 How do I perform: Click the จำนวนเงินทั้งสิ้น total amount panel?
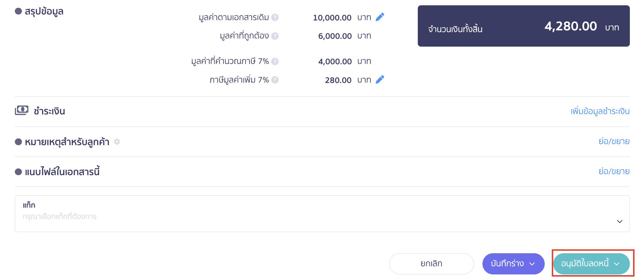point(523,26)
